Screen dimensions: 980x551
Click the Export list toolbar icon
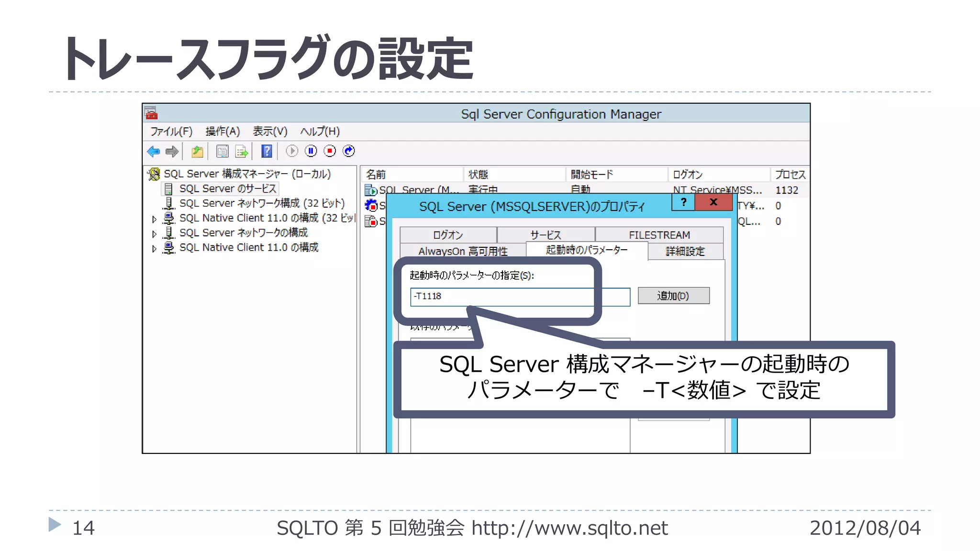coord(242,152)
